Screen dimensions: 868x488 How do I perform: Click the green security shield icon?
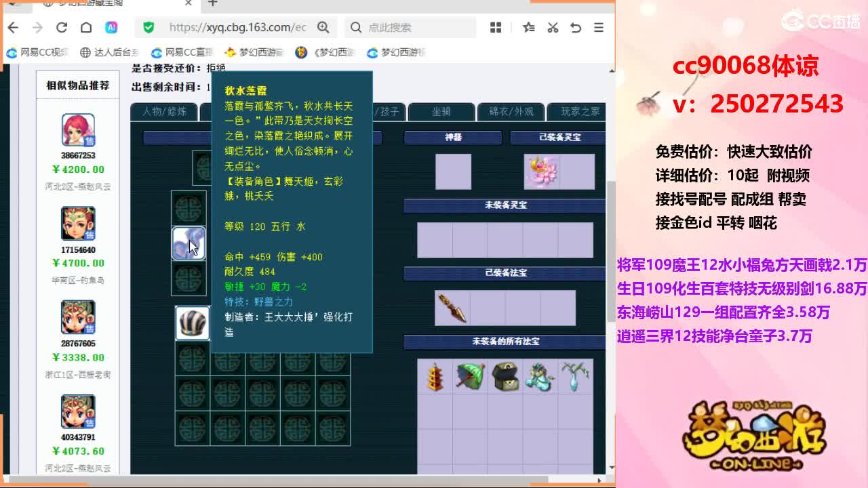(149, 27)
